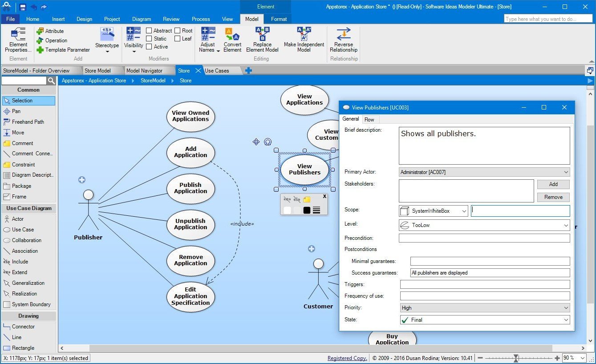This screenshot has width=596, height=364.
Task: Open the Registered Copy link
Action: [347, 358]
